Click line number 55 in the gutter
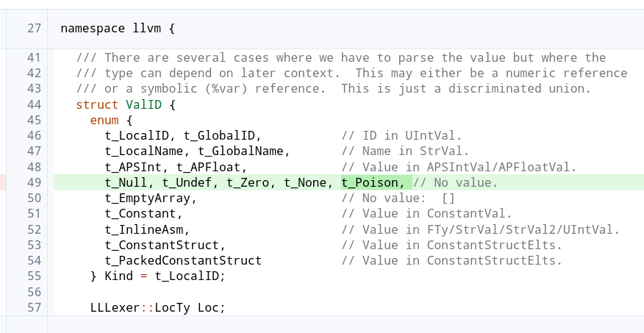This screenshot has width=644, height=333. 34,276
